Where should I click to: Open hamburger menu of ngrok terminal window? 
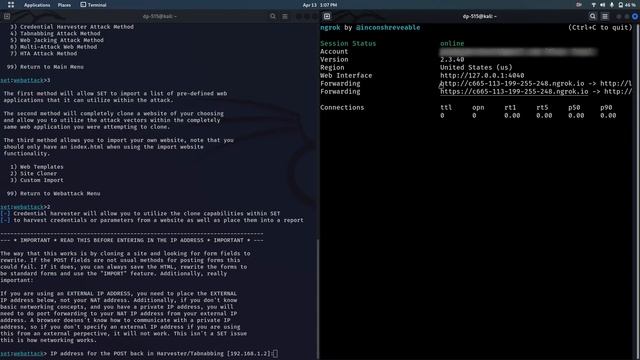pyautogui.click(x=605, y=16)
